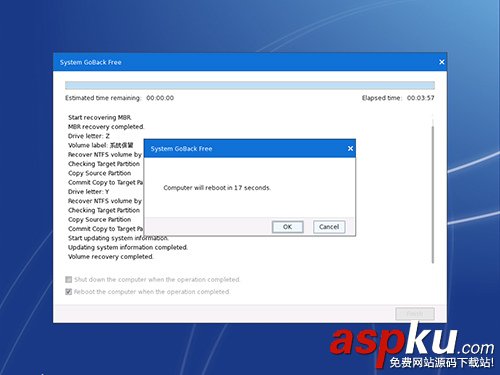Click the 'Volume label' log line
This screenshot has width=500, height=375.
pyautogui.click(x=100, y=145)
